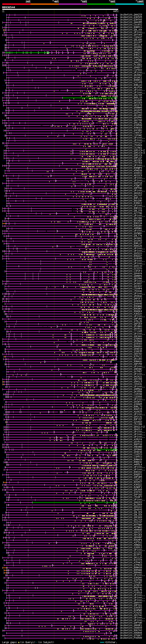Select hit UniRef100_A3KD20
This screenshot has width=146, height=644.
point(131,314)
